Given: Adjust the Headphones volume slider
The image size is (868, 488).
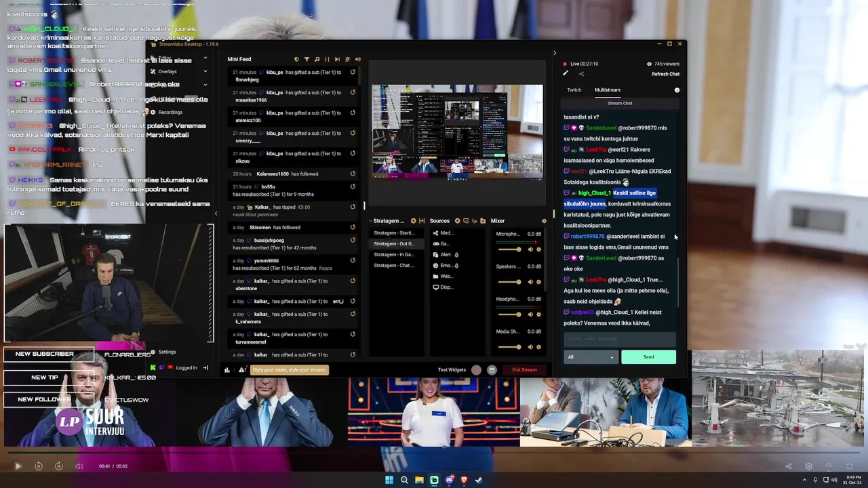Looking at the screenshot, I should coord(509,314).
